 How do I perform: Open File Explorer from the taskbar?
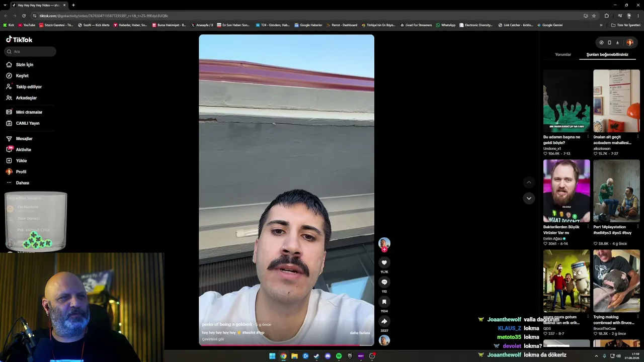pyautogui.click(x=294, y=356)
